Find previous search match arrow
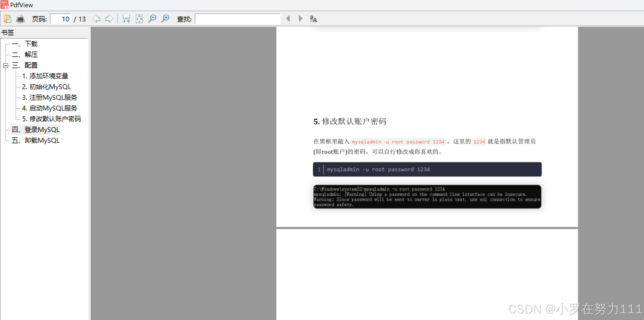This screenshot has height=320, width=644. click(x=288, y=19)
